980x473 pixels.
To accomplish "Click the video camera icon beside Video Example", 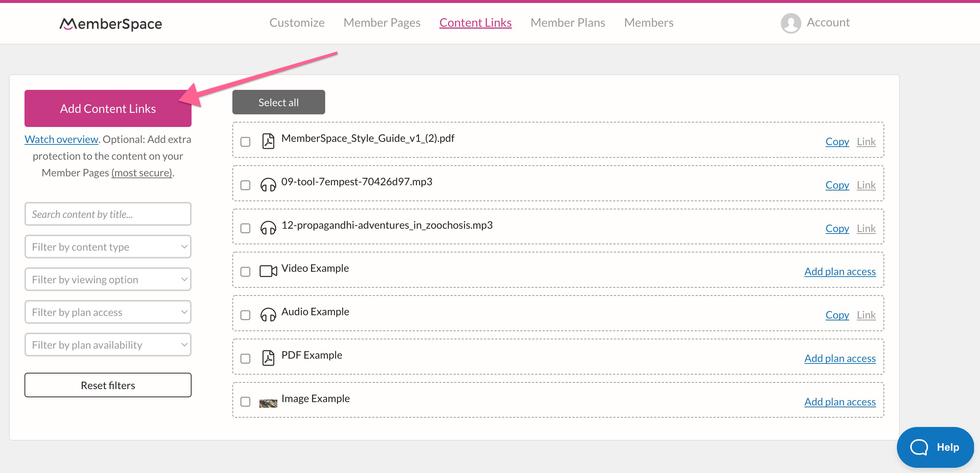I will [x=269, y=271].
